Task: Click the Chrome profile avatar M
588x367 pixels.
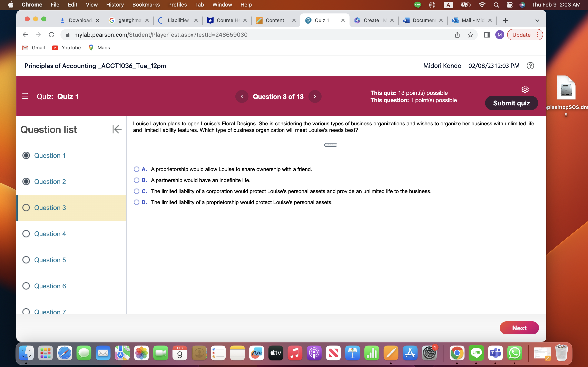Action: (x=500, y=34)
